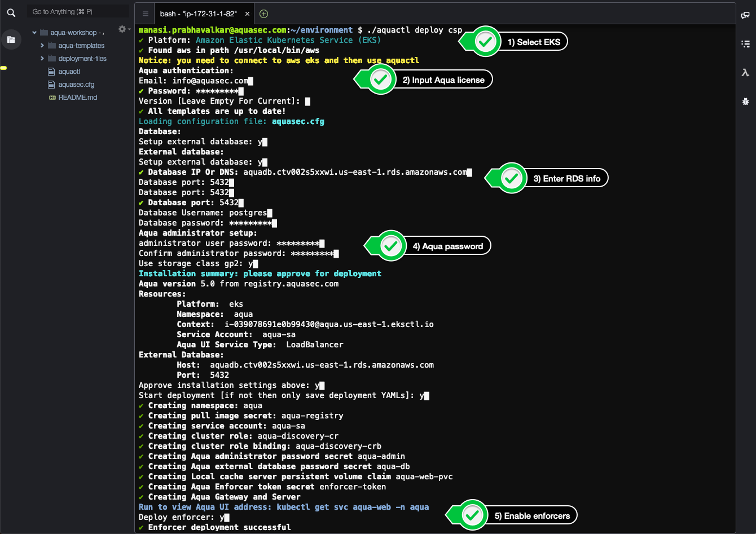Expand the aqua-templates folder arrow
The width and height of the screenshot is (756, 534).
[42, 46]
